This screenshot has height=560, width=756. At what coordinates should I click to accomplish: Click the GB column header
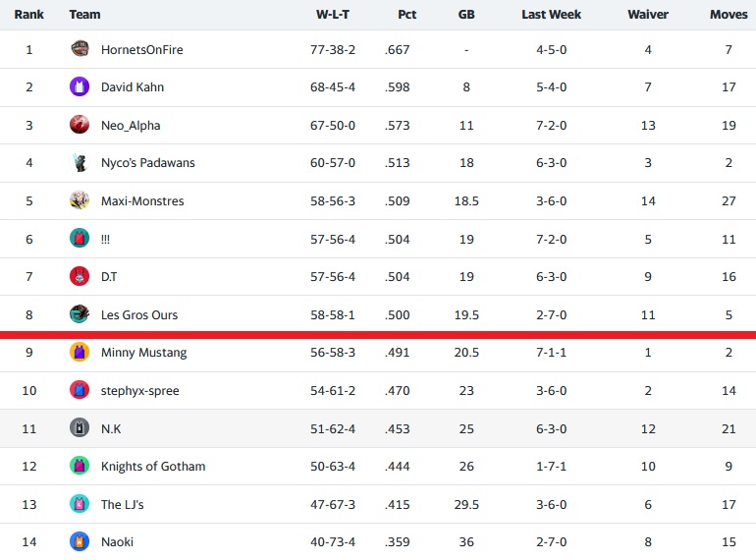click(x=466, y=15)
